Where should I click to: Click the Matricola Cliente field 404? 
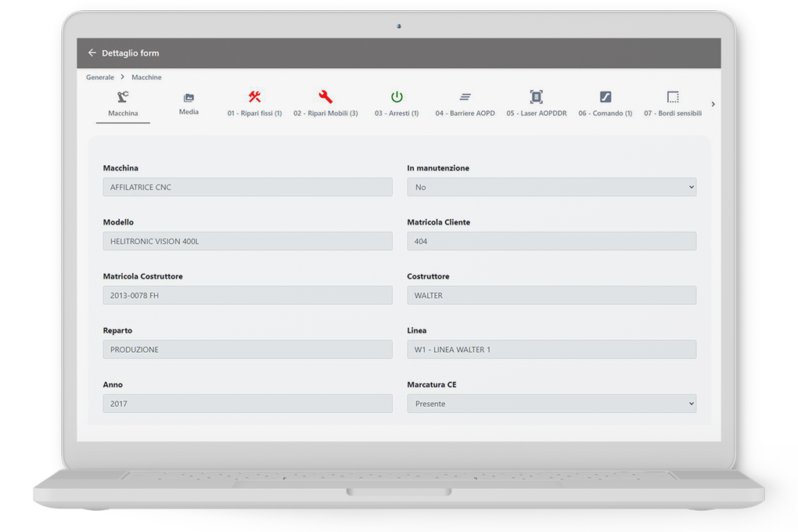pos(552,241)
